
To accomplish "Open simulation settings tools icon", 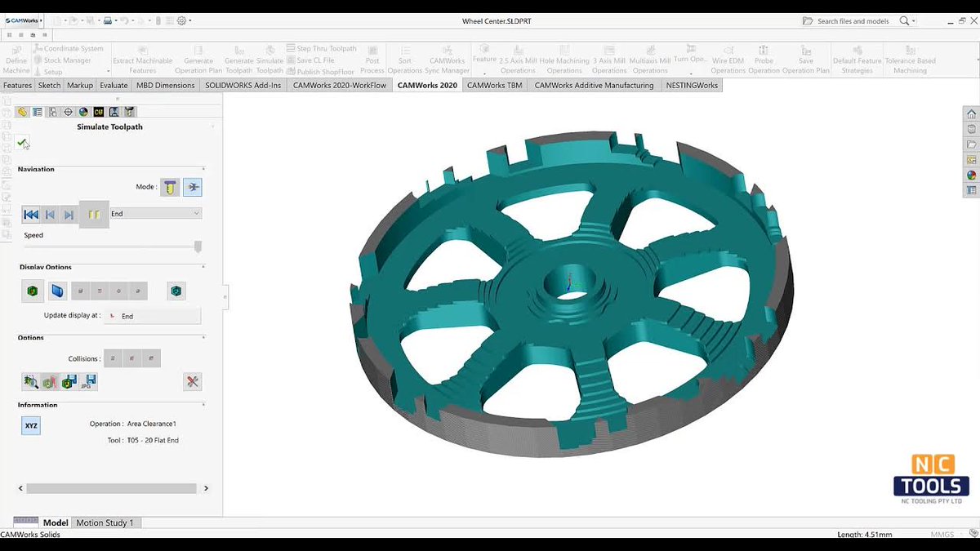I will [193, 381].
